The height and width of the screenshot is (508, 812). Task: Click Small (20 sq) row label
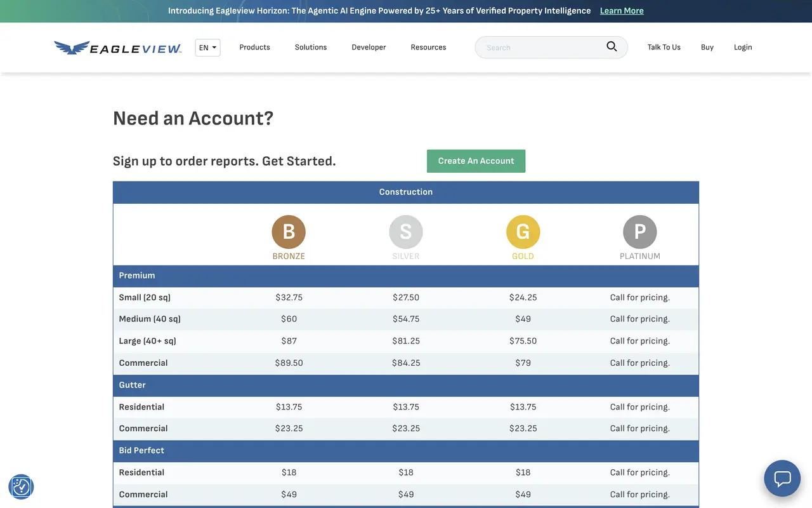coord(145,297)
